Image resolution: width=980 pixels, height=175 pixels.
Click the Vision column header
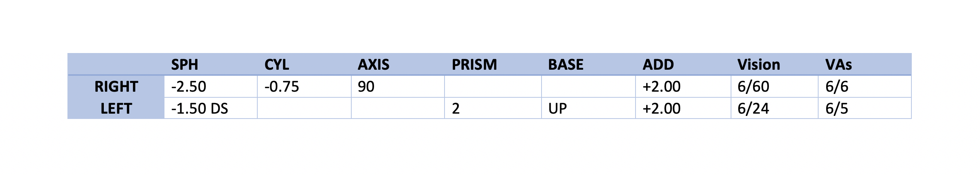pyautogui.click(x=759, y=65)
